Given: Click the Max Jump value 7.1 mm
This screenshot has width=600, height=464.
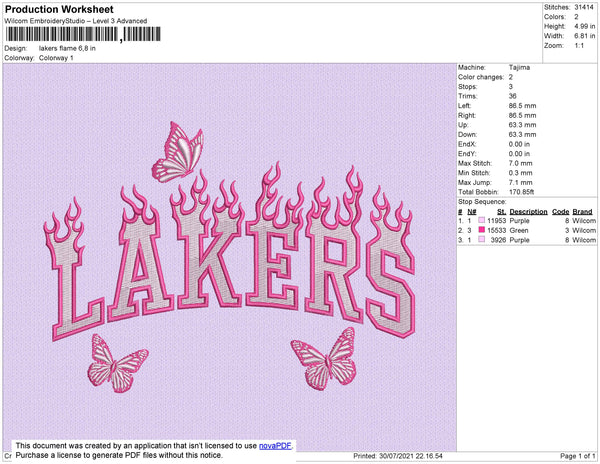Looking at the screenshot, I should [520, 182].
